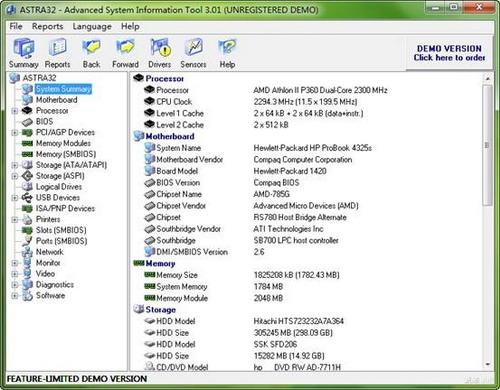Select the USB Devices tree label

pos(58,198)
